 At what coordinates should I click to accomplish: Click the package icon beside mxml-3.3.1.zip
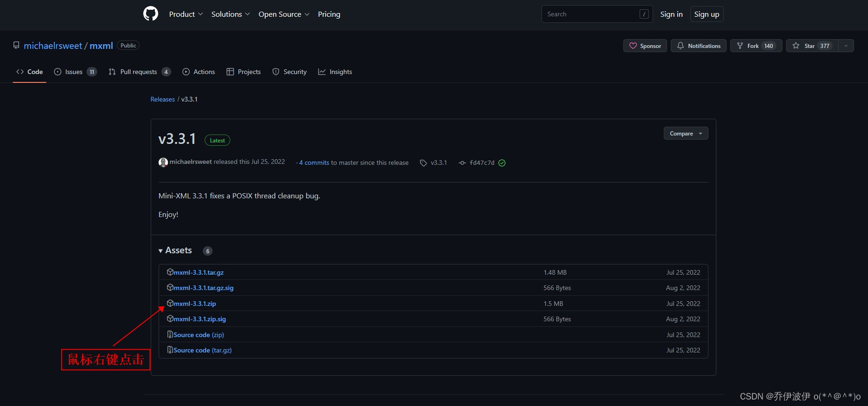click(170, 303)
